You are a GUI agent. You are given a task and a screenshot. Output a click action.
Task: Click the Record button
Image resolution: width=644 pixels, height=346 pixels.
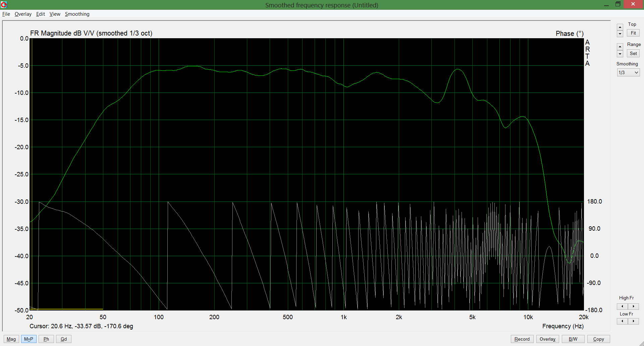pos(522,339)
